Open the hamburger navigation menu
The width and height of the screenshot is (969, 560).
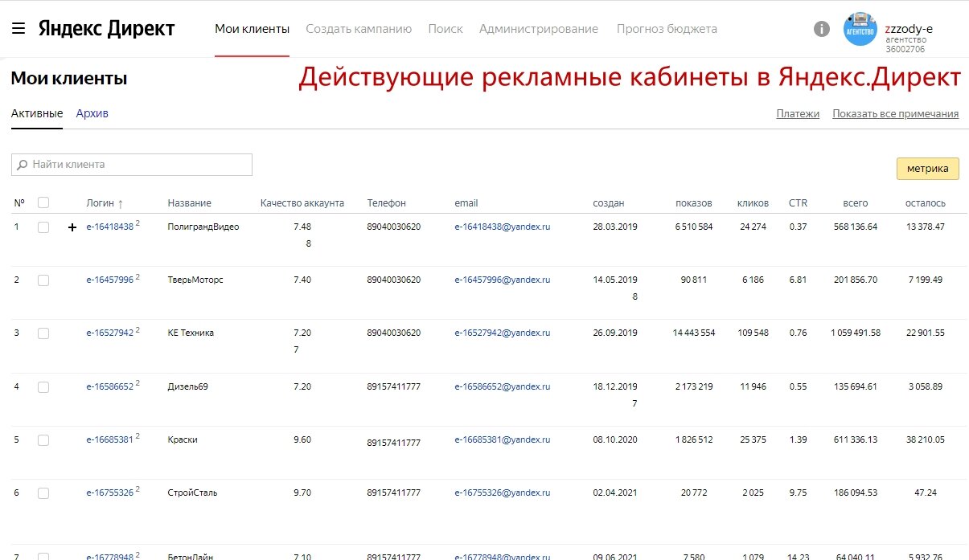(x=18, y=27)
